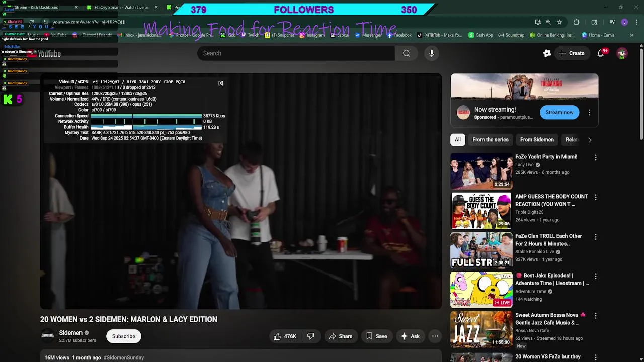Activate voice search microphone
The height and width of the screenshot is (362, 644).
coord(432,53)
